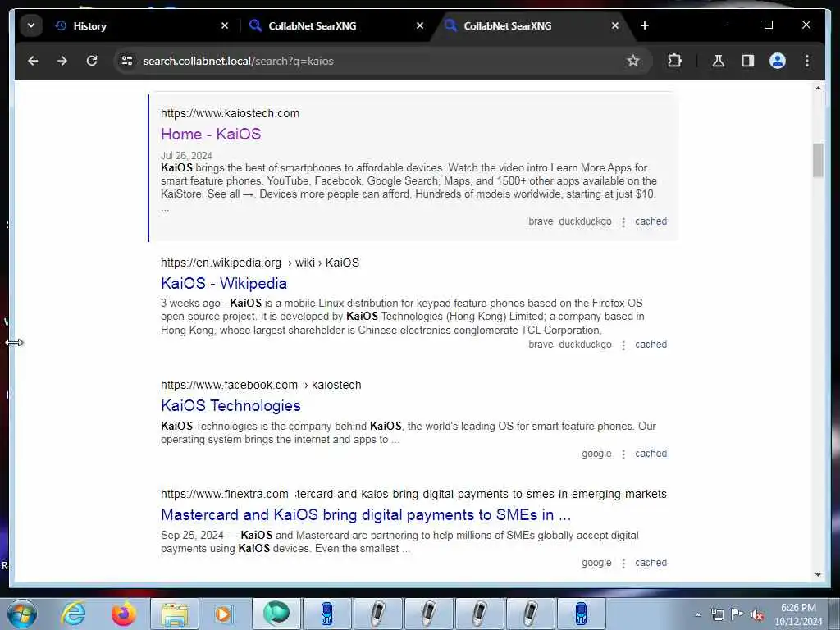This screenshot has height=630, width=840.
Task: Expand options dots on kaiostech.com result
Action: point(623,222)
